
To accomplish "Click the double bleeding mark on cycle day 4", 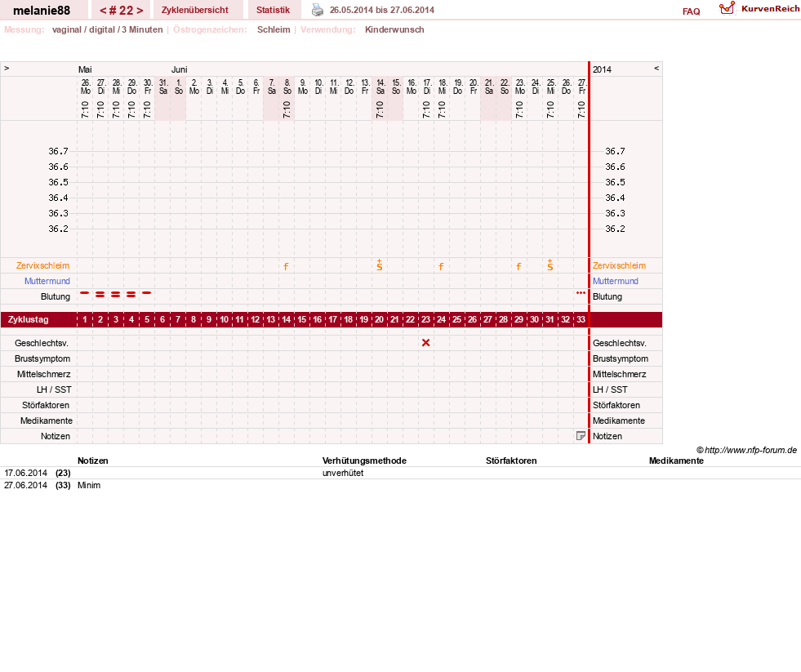I will (131, 294).
